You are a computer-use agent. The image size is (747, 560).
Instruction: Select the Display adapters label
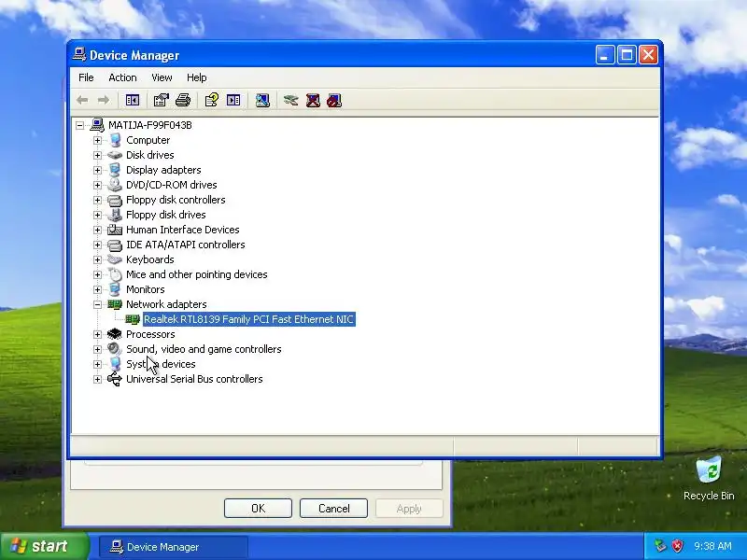point(163,170)
